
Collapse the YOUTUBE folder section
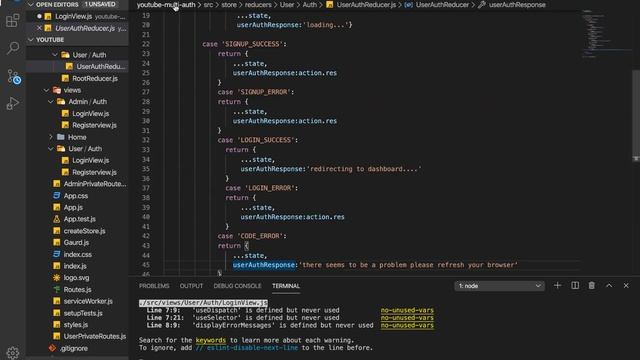point(31,40)
